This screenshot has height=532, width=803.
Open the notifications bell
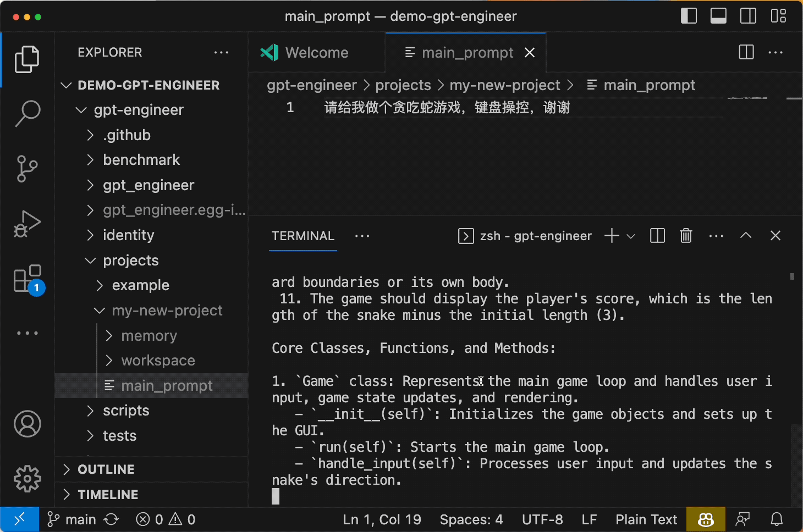click(x=776, y=519)
